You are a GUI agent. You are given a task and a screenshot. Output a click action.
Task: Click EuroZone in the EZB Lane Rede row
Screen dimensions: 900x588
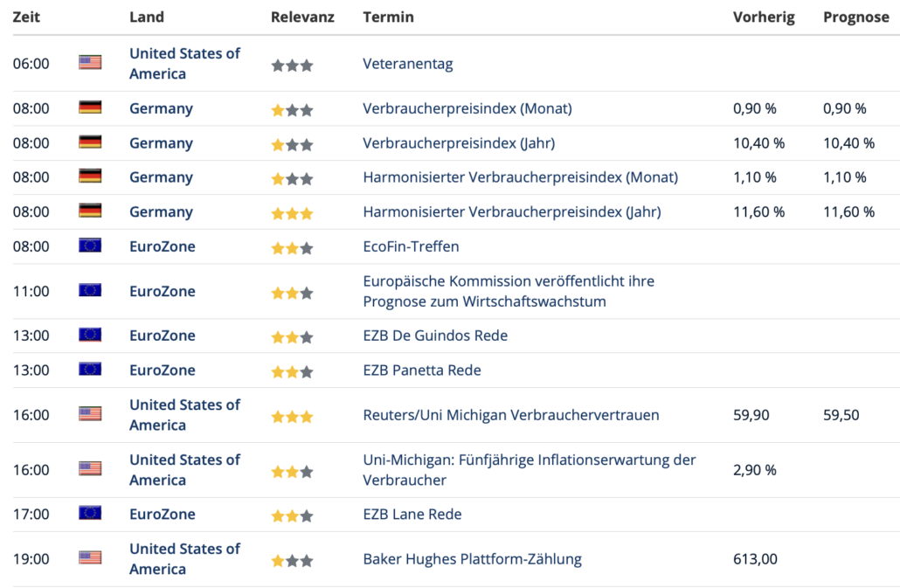tap(163, 514)
